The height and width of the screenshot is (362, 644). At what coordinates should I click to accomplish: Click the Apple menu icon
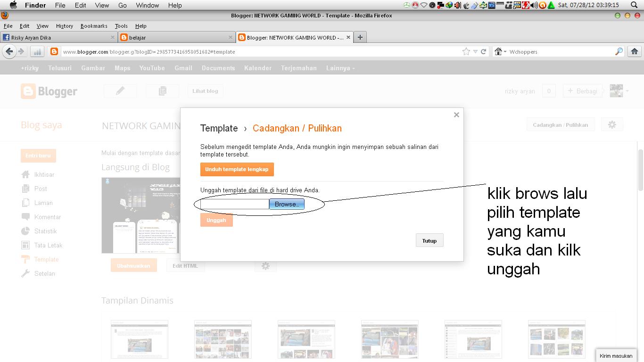[13, 5]
